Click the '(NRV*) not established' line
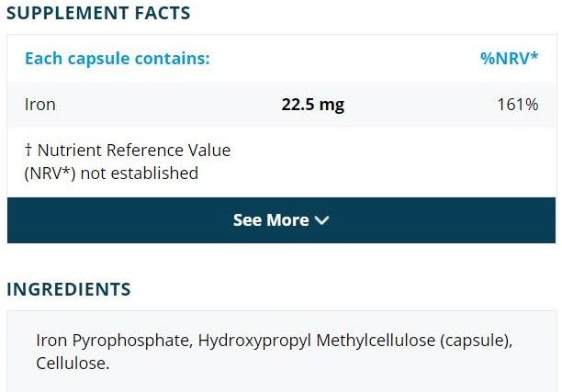The height and width of the screenshot is (392, 562). click(x=111, y=173)
